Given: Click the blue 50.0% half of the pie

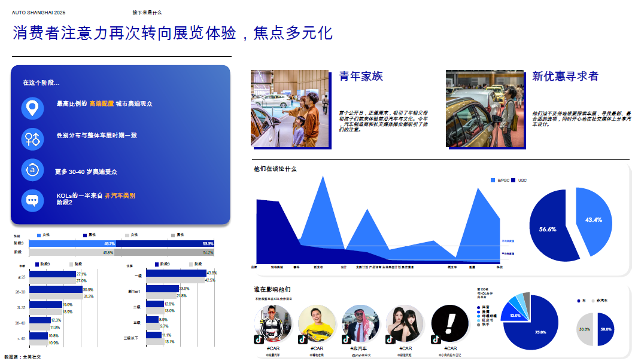Looking at the screenshot, I should pos(606,329).
